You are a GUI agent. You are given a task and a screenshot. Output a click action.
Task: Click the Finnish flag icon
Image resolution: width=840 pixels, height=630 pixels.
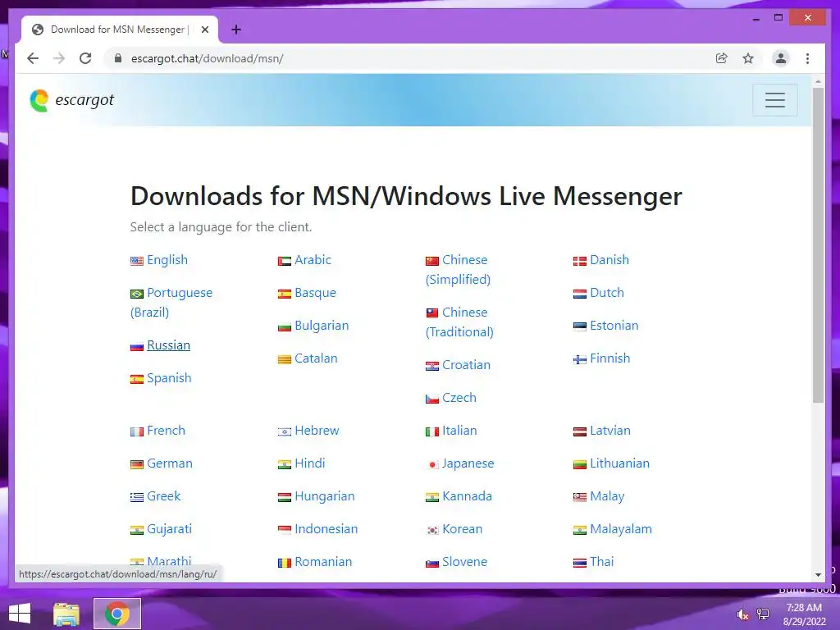pos(580,359)
